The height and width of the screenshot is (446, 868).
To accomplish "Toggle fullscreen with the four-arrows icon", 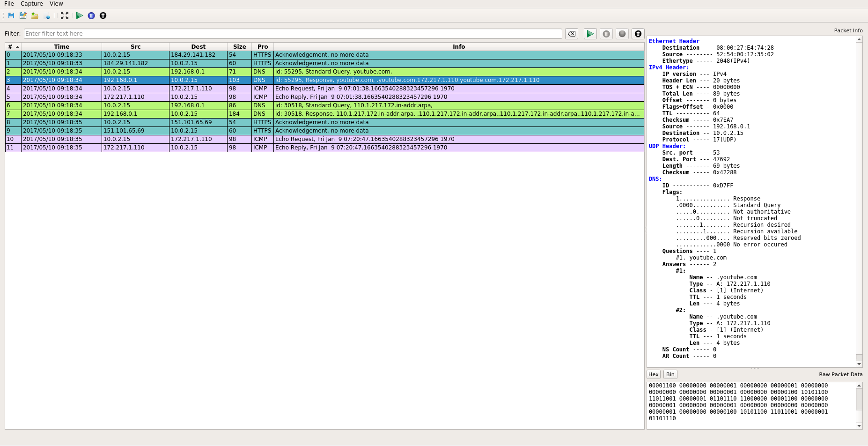I will pos(65,15).
